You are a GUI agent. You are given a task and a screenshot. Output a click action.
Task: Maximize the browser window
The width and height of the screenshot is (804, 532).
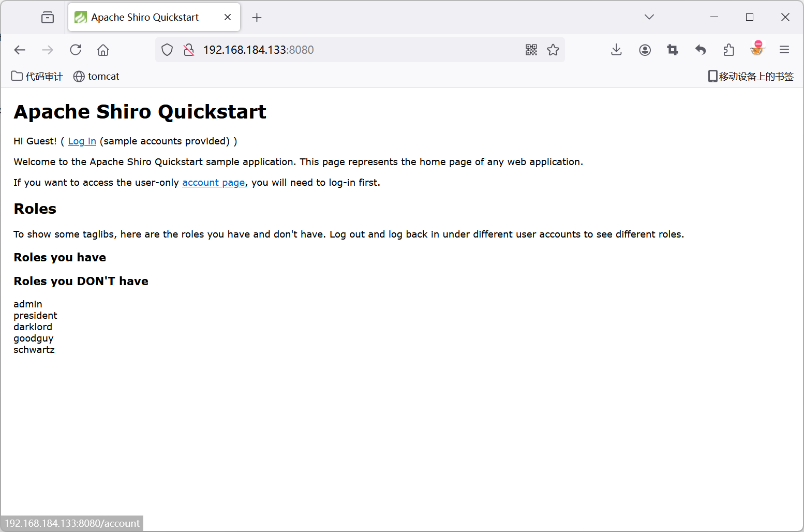point(750,17)
